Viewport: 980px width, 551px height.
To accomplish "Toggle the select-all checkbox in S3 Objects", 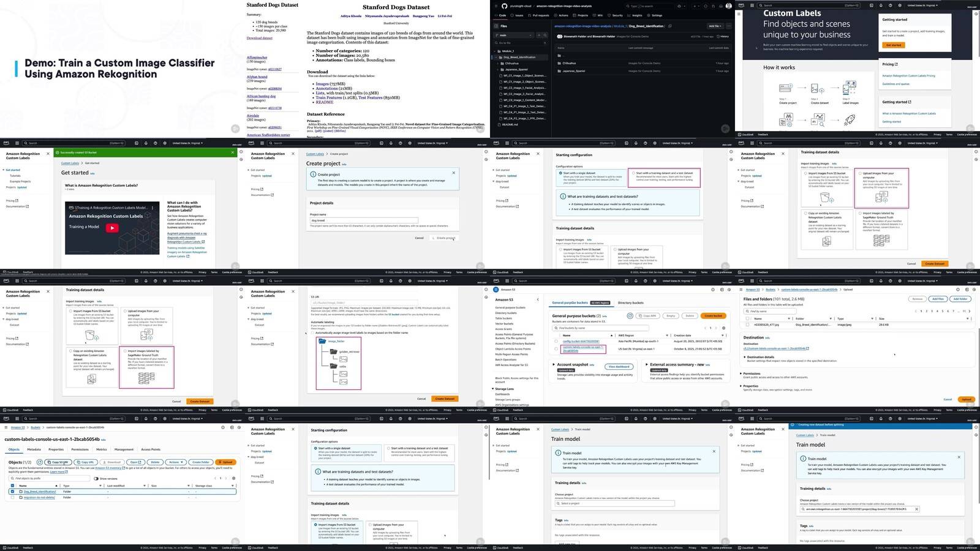I will (12, 485).
